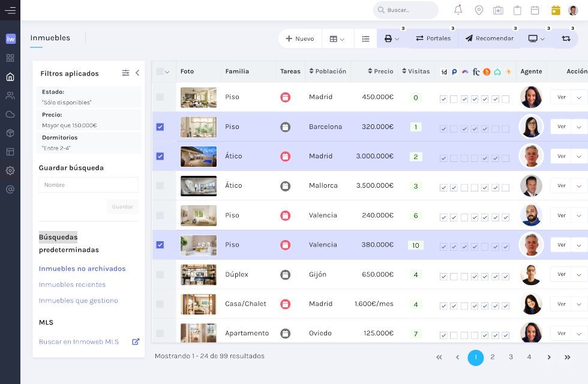Image resolution: width=588 pixels, height=384 pixels.
Task: Uncheck the Barcelona Piso row checkbox
Action: pyautogui.click(x=160, y=127)
